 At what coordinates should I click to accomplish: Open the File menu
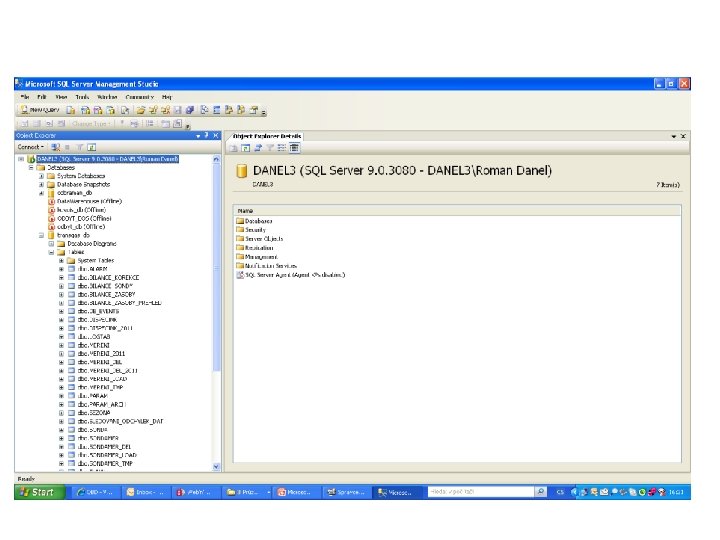25,97
